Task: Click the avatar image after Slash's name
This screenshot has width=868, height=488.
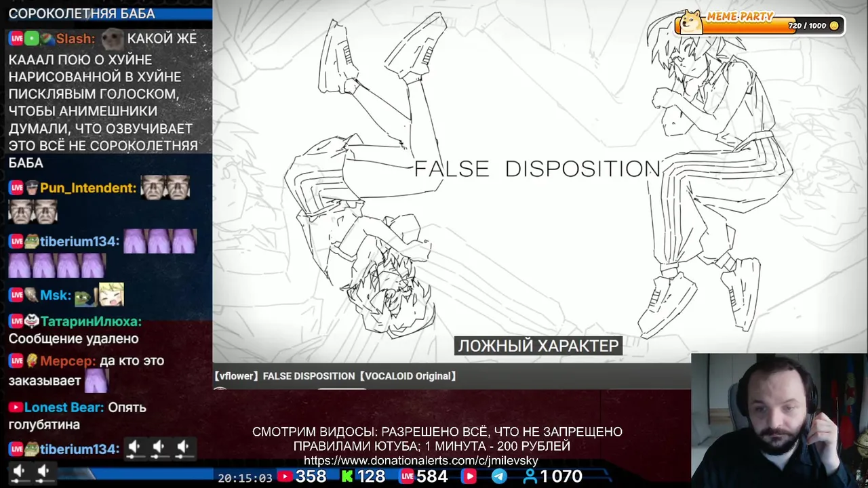Action: click(112, 39)
